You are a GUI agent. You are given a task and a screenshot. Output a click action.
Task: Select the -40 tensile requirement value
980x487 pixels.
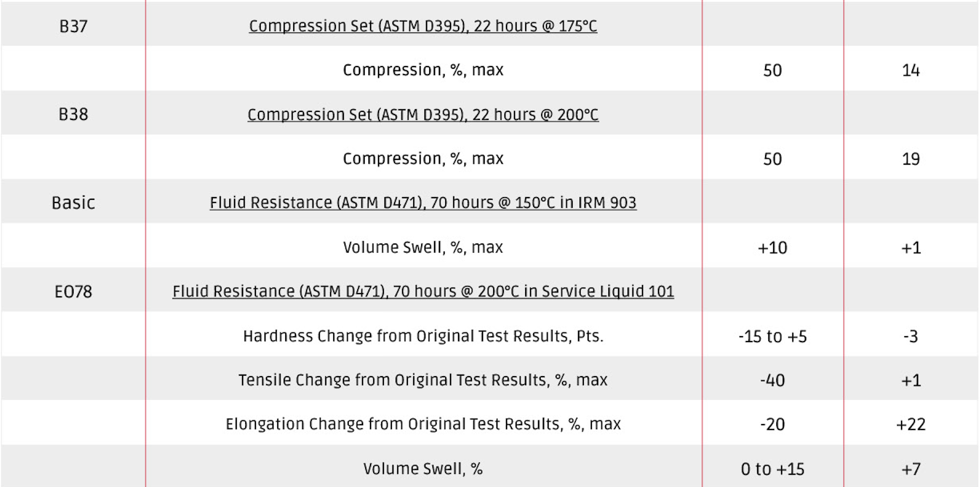coord(772,380)
